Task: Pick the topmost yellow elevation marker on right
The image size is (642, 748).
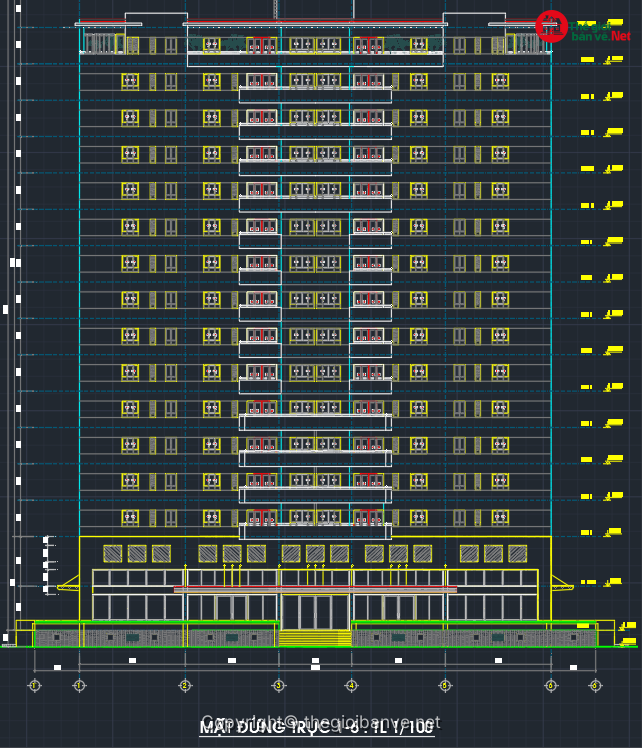Action: (x=588, y=60)
